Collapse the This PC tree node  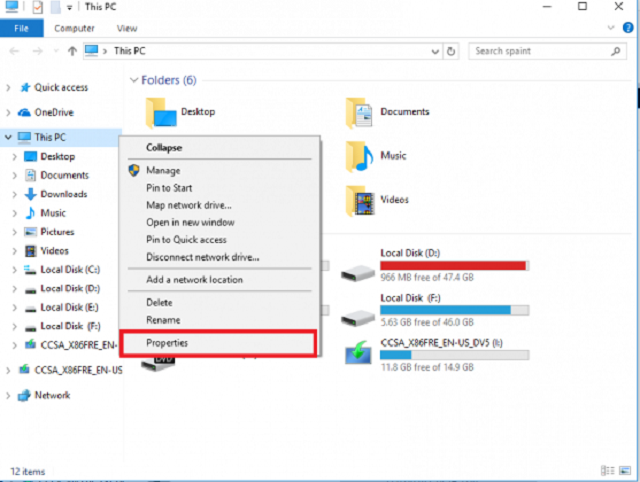8,137
